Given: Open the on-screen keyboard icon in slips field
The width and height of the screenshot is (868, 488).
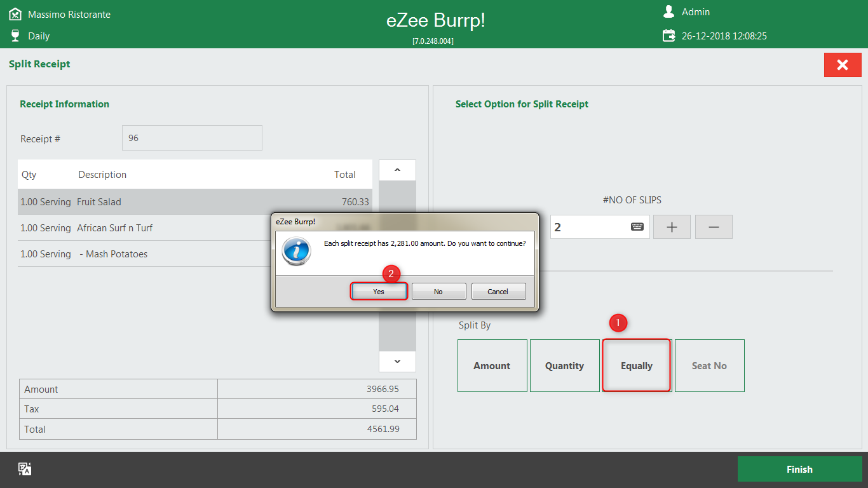Looking at the screenshot, I should click(637, 227).
